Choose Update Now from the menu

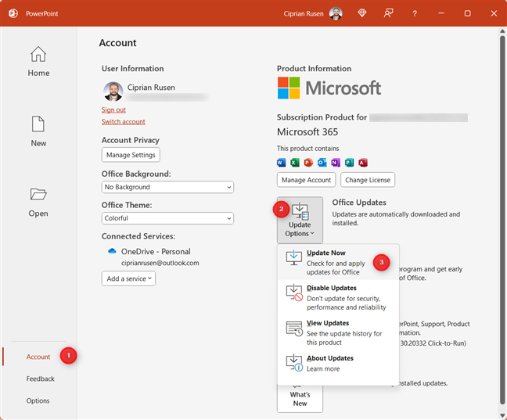pyautogui.click(x=338, y=262)
